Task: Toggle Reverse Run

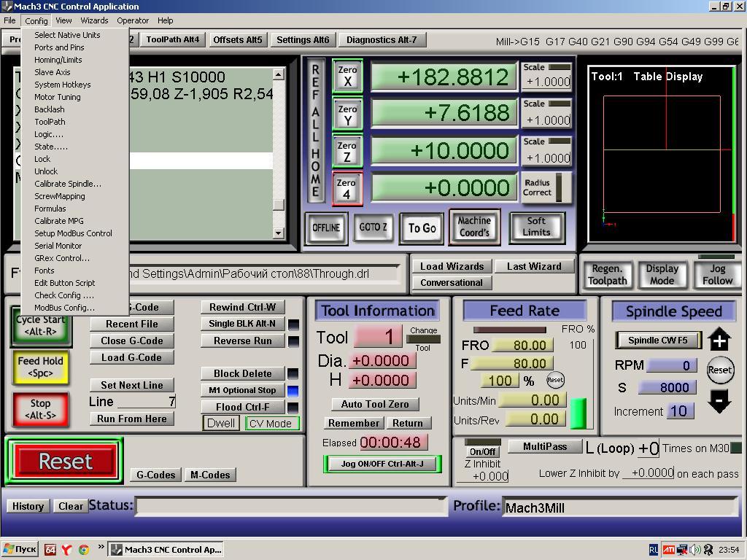Action: [242, 341]
